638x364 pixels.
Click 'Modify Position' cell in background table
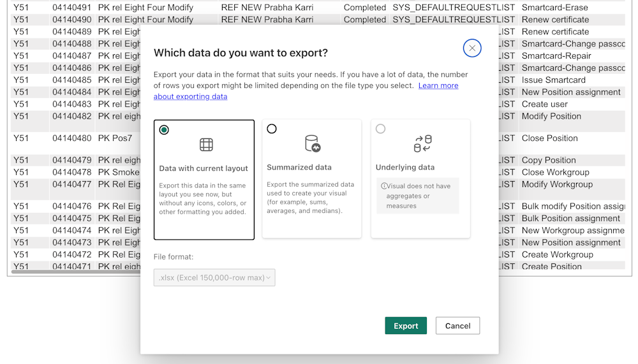point(551,116)
